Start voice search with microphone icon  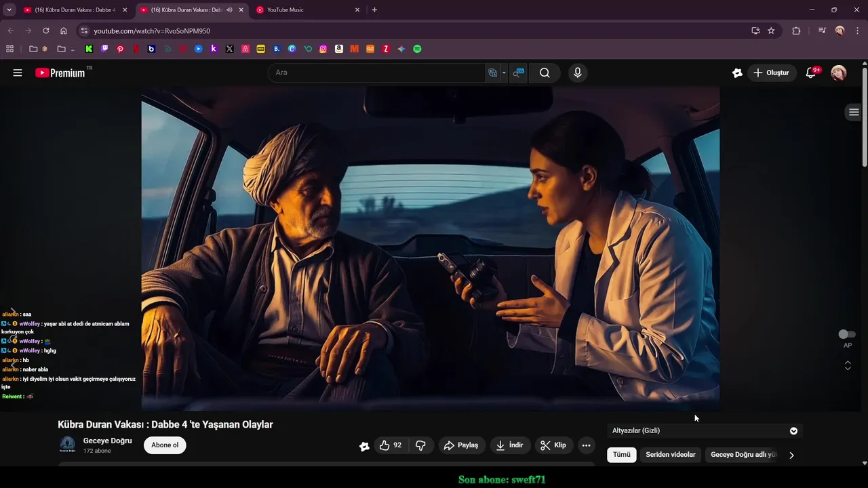point(578,73)
